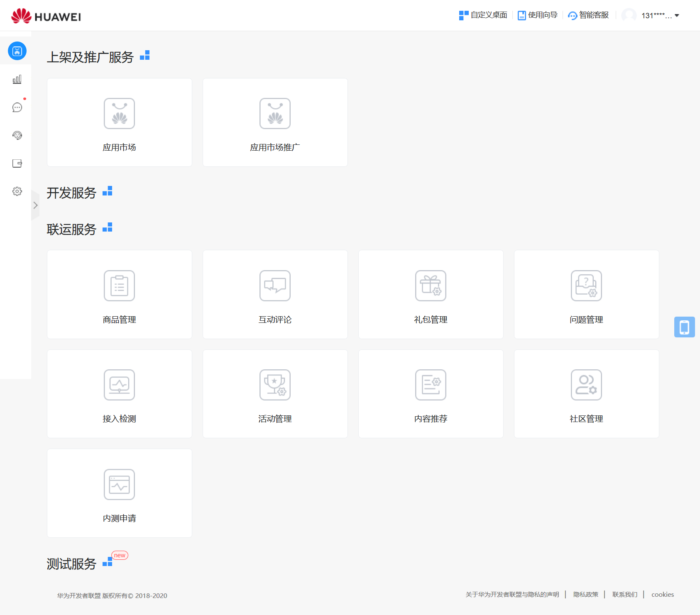This screenshot has height=615, width=700.
Task: Click the 问题管理 card label
Action: [x=586, y=320]
